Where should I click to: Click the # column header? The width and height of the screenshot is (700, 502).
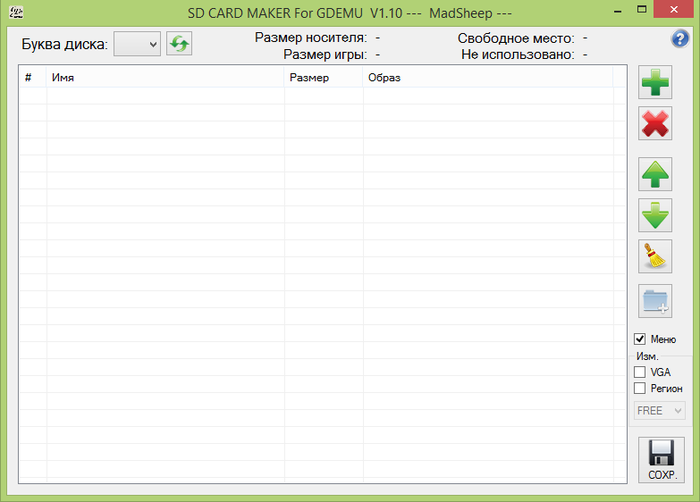[x=32, y=77]
